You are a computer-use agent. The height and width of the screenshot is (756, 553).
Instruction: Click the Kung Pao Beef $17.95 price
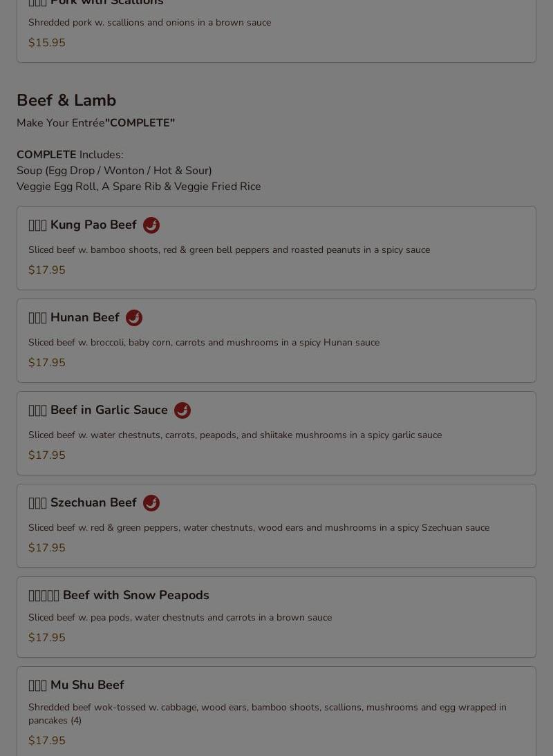[47, 270]
